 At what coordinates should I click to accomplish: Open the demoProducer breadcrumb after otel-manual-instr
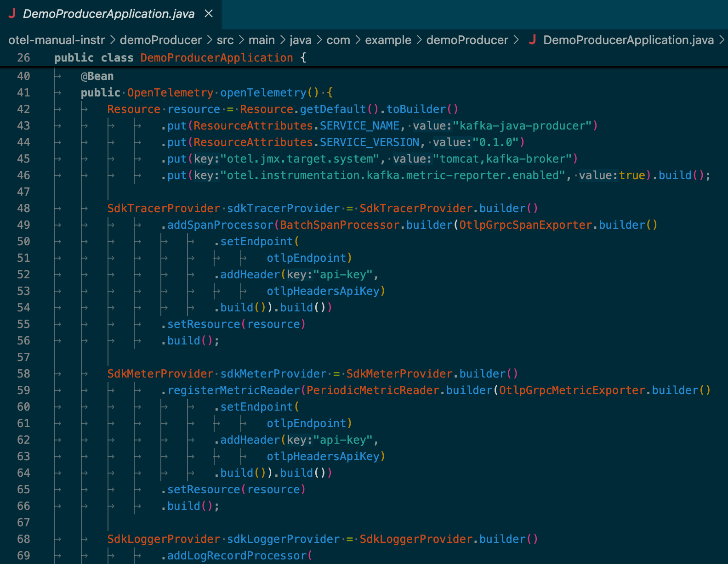[x=161, y=40]
